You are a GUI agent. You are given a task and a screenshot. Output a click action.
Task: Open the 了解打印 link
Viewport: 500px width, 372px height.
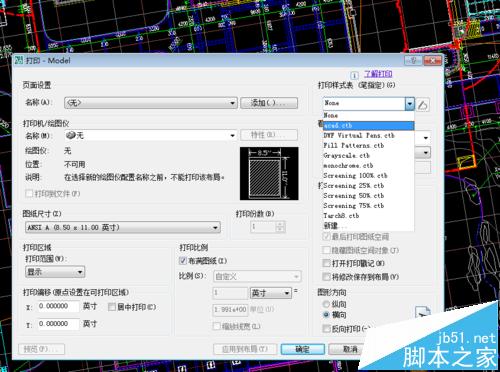coord(378,74)
